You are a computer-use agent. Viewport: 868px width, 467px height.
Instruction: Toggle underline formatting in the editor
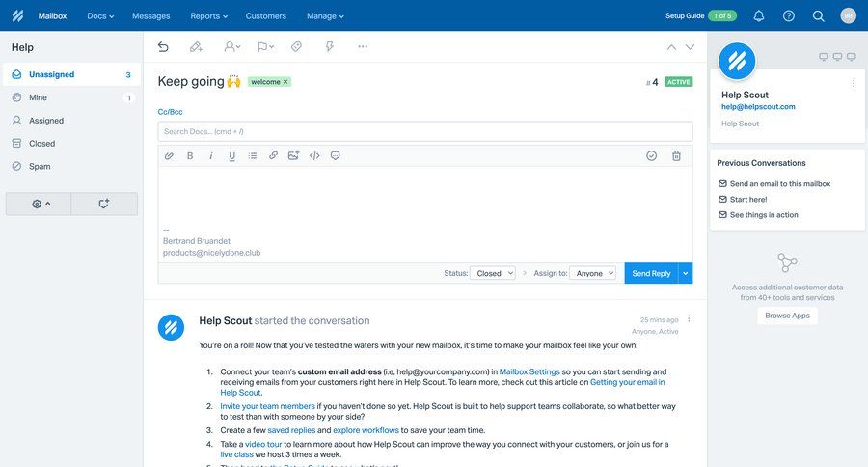coord(231,156)
